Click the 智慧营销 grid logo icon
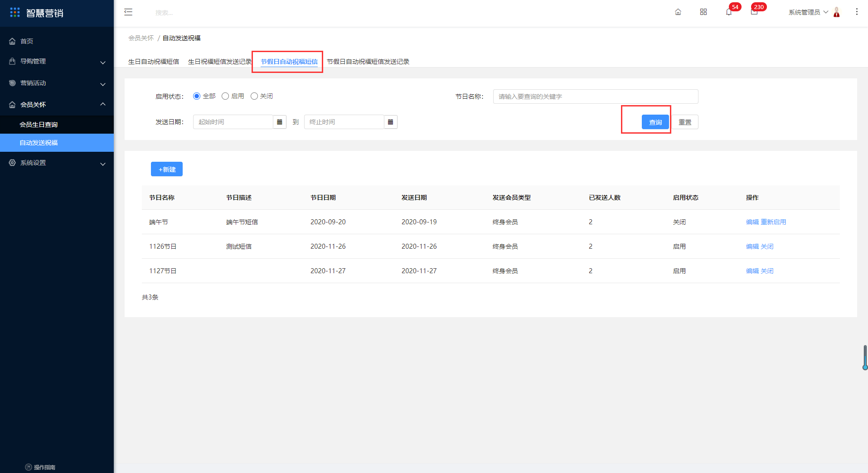The height and width of the screenshot is (473, 868). pos(15,12)
